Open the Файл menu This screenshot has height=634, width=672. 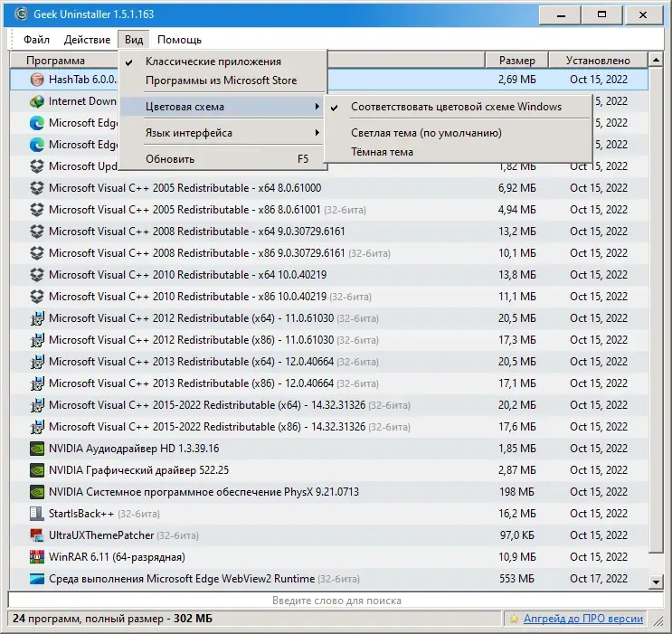pos(36,40)
